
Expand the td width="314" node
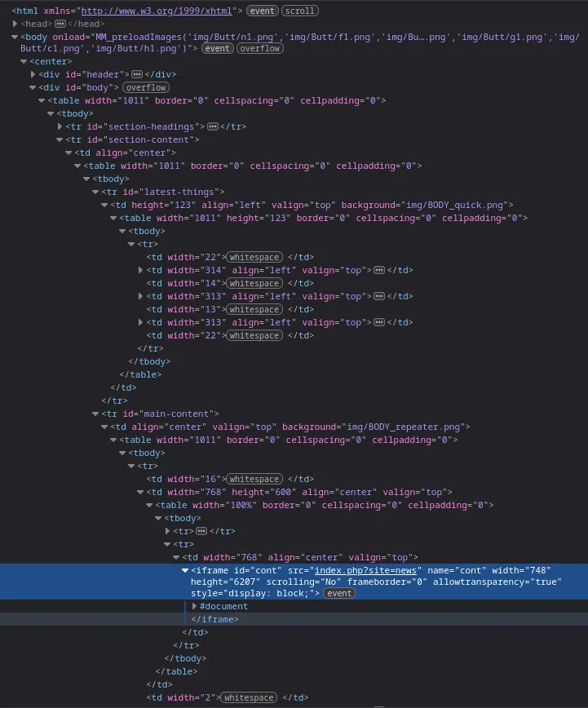[x=140, y=270]
